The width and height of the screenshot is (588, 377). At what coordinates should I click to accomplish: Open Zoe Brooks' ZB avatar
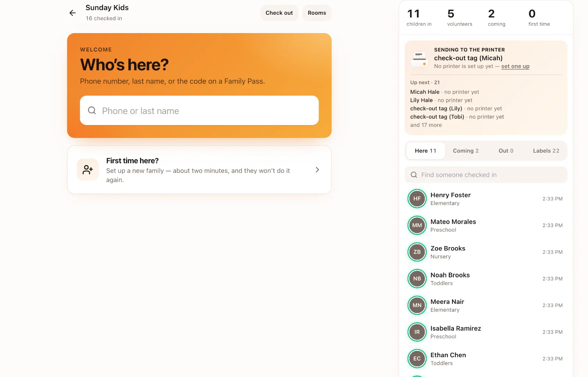pyautogui.click(x=417, y=252)
